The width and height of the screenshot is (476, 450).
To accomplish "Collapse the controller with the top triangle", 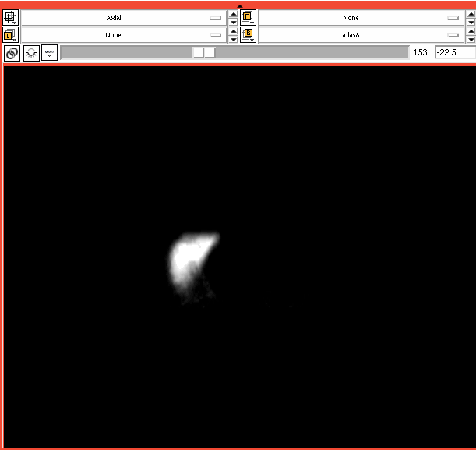I will 240,5.
